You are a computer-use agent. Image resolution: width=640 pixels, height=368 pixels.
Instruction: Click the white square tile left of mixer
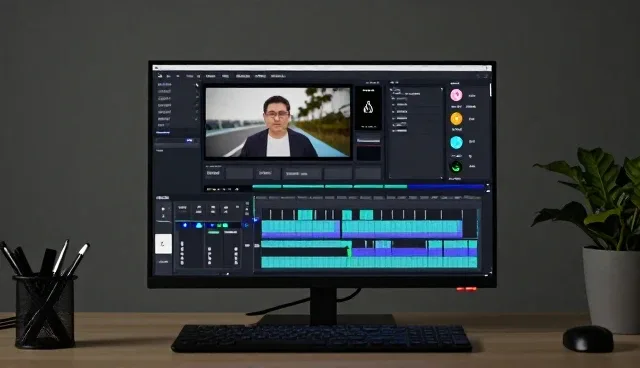pyautogui.click(x=163, y=244)
